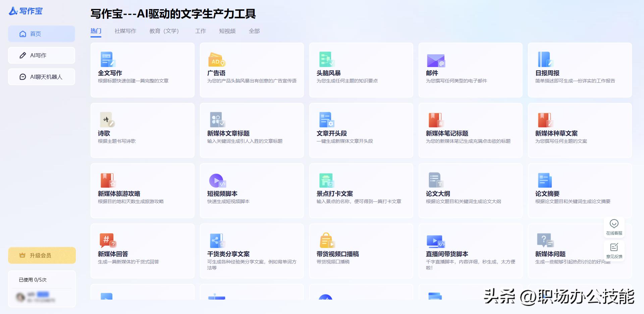Open AI聊天机器人 from the sidebar
This screenshot has height=314, width=644.
pyautogui.click(x=41, y=76)
